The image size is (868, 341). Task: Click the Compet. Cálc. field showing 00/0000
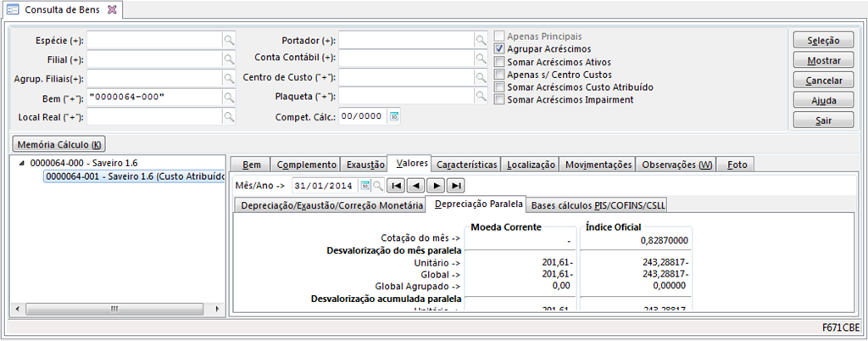pyautogui.click(x=363, y=116)
